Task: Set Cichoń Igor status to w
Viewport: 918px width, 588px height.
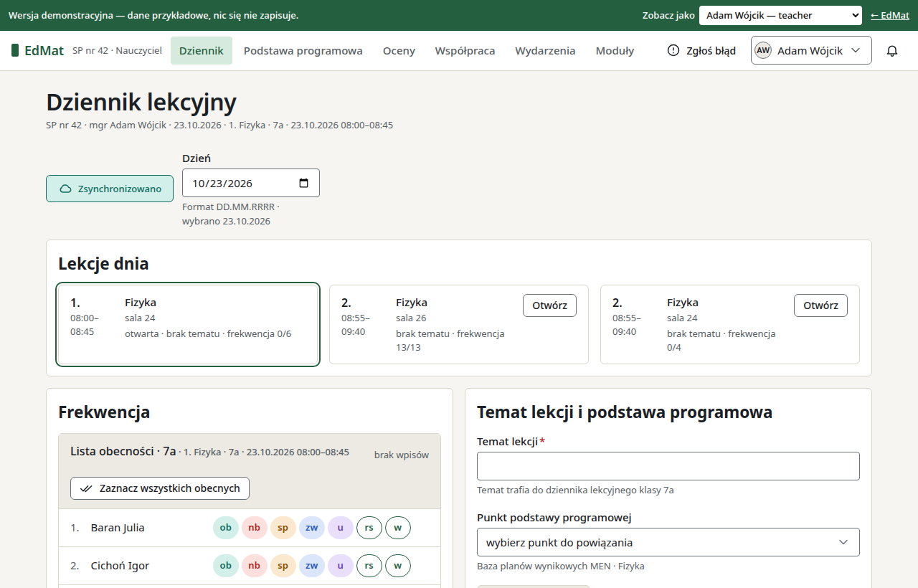Action: pos(398,566)
